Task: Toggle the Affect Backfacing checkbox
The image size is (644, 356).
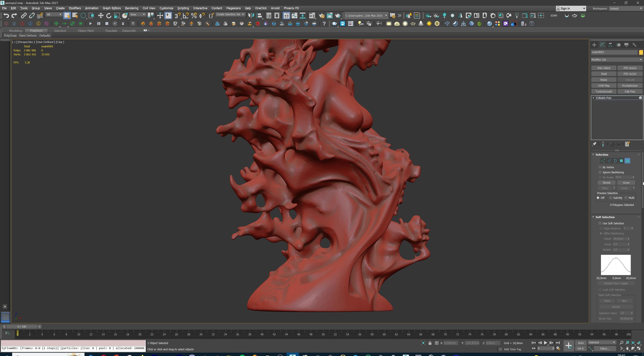Action: (601, 233)
